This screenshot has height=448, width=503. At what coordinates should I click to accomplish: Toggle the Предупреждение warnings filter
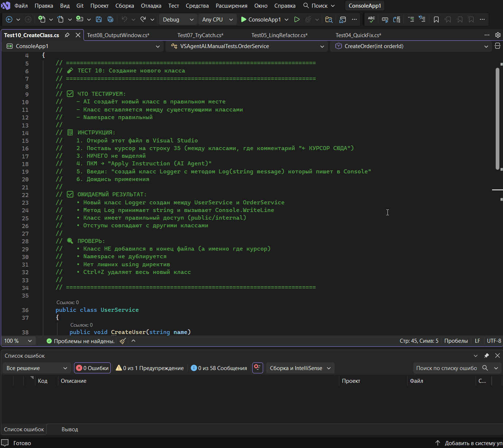pos(149,368)
